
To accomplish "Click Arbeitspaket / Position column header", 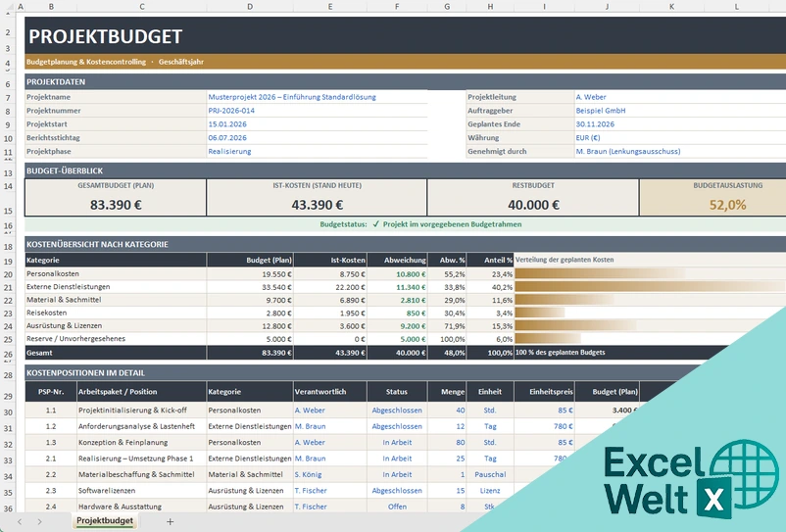I will coord(141,392).
